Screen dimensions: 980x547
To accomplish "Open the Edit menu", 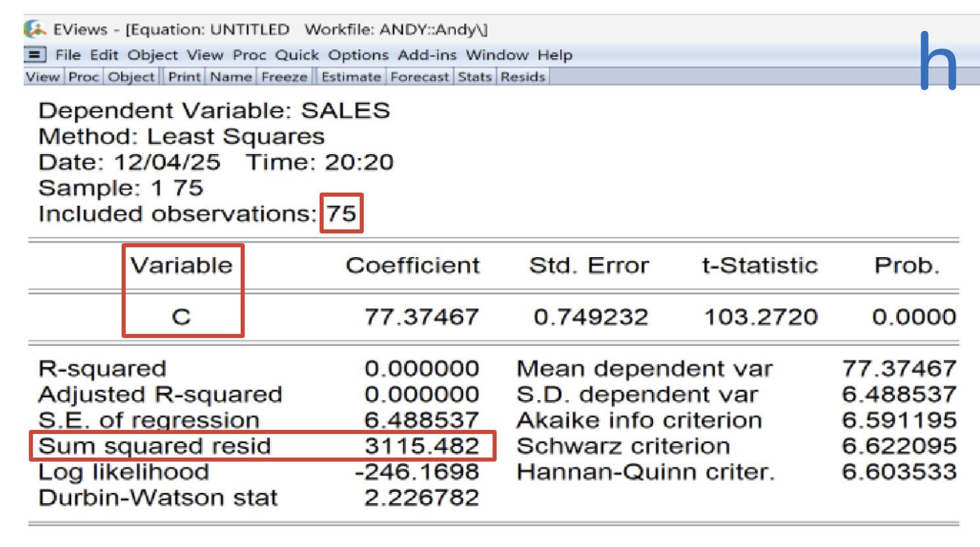I will pyautogui.click(x=104, y=55).
